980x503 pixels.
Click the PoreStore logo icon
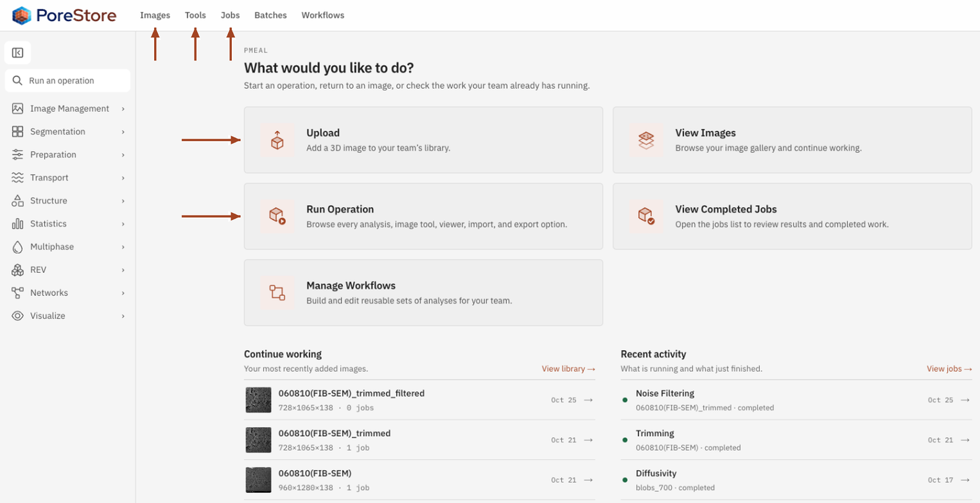(22, 15)
